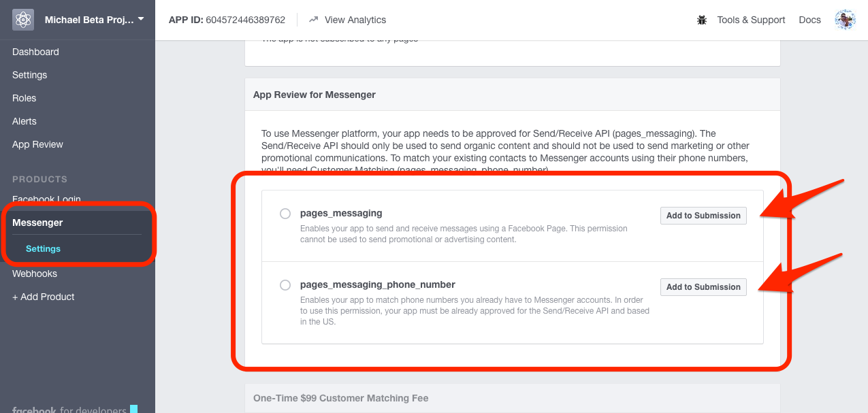Add pages_messaging to submission
Screen dimensions: 868x413
(703, 216)
